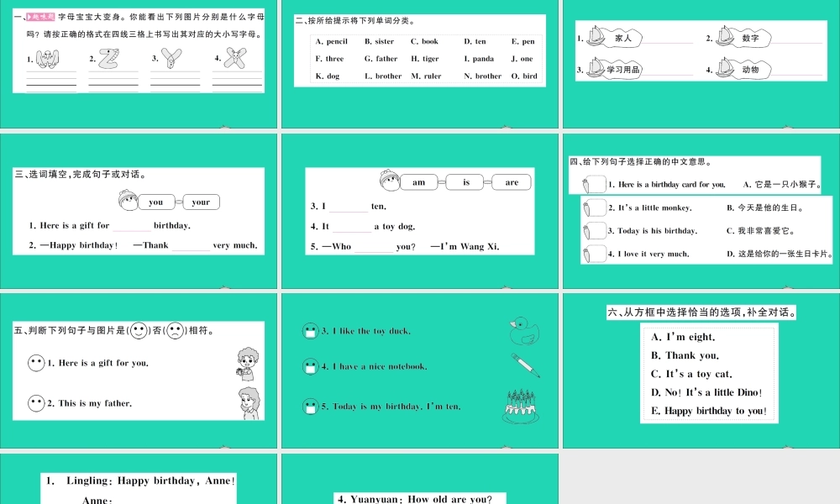Image resolution: width=840 pixels, height=504 pixels.
Task: Click the blank in 'It ___ a toy dog'
Action: coord(351,227)
